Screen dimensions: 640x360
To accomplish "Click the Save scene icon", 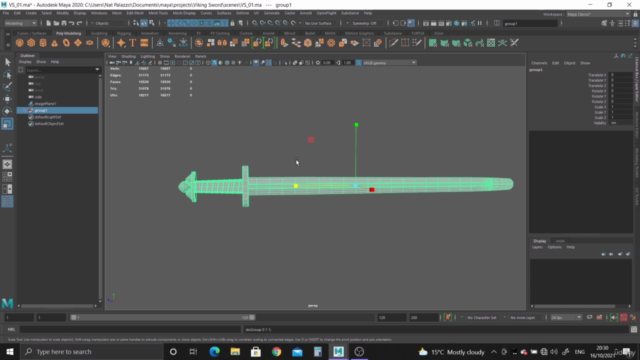I will pos(64,23).
